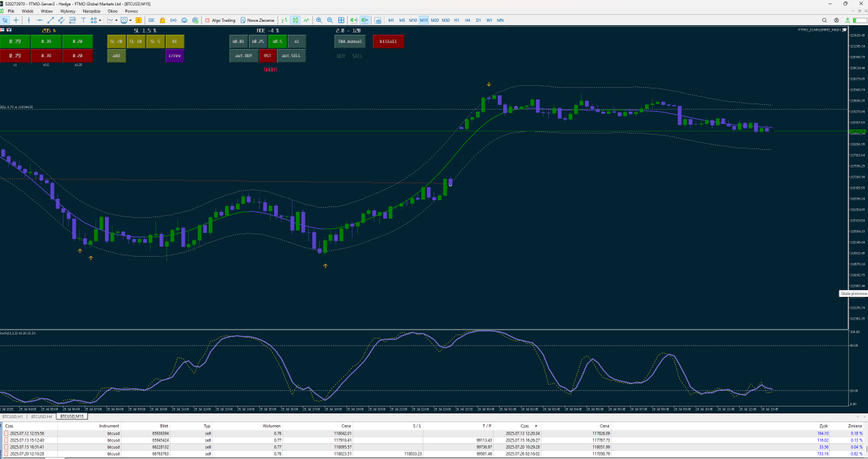
Task: Switch to the BTCUSD,H1 chart tab
Action: coord(14,417)
